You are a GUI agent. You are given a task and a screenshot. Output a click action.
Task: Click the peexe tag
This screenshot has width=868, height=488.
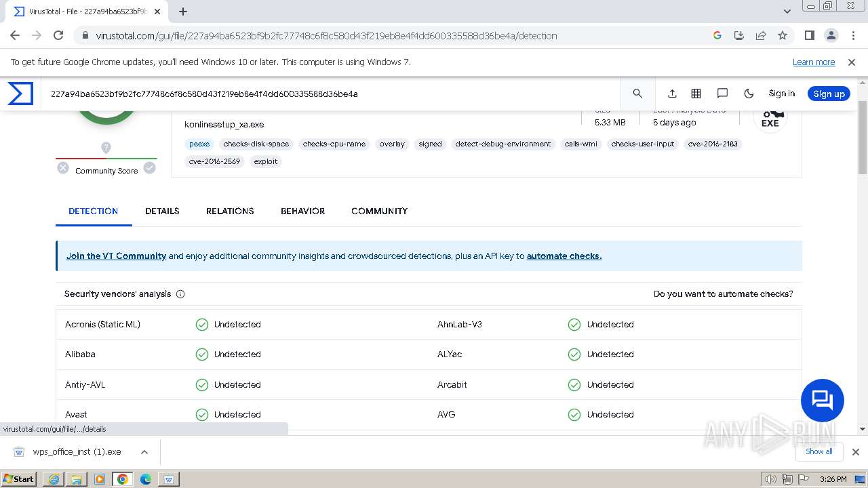click(199, 144)
